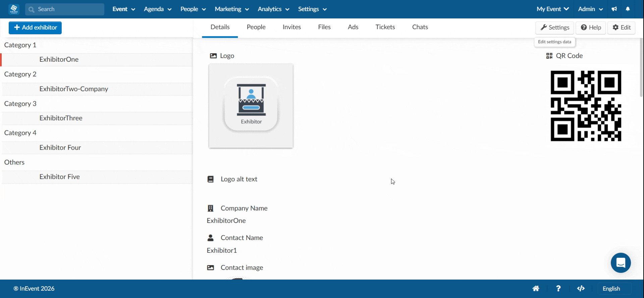This screenshot has width=644, height=298.
Task: Select ExhibitorTwo-Company in the list
Action: pyautogui.click(x=97, y=89)
